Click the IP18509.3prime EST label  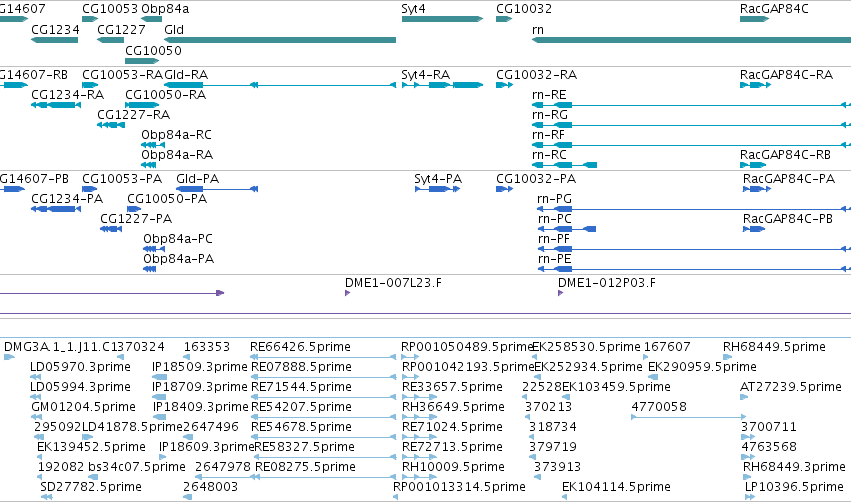pos(200,367)
